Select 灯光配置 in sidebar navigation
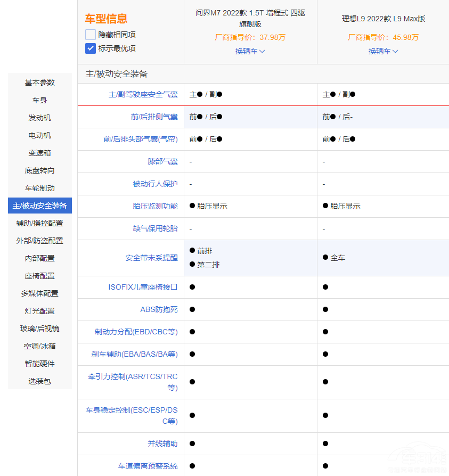 point(40,311)
